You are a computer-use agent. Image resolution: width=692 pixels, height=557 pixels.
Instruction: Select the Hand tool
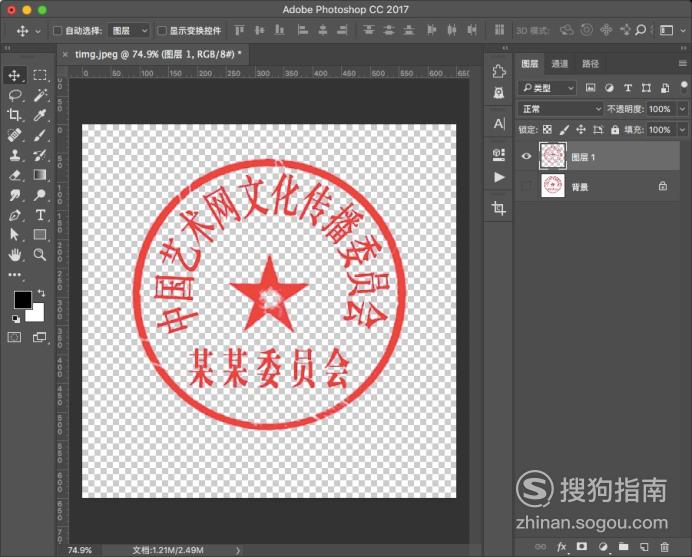tap(15, 255)
